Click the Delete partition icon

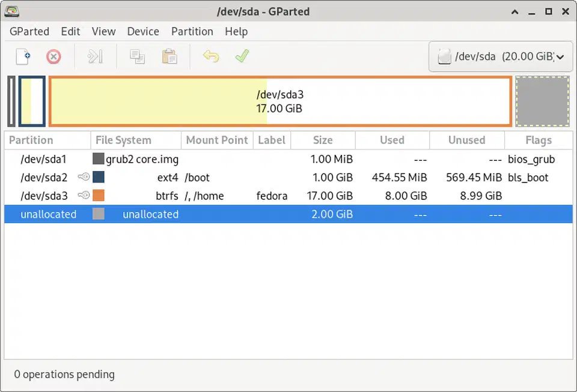coord(53,56)
